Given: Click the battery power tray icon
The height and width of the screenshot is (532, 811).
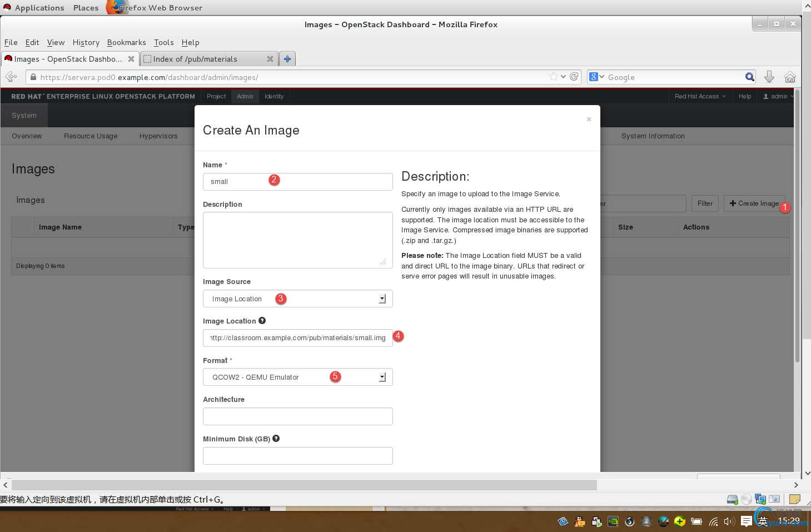Looking at the screenshot, I should pos(696,521).
